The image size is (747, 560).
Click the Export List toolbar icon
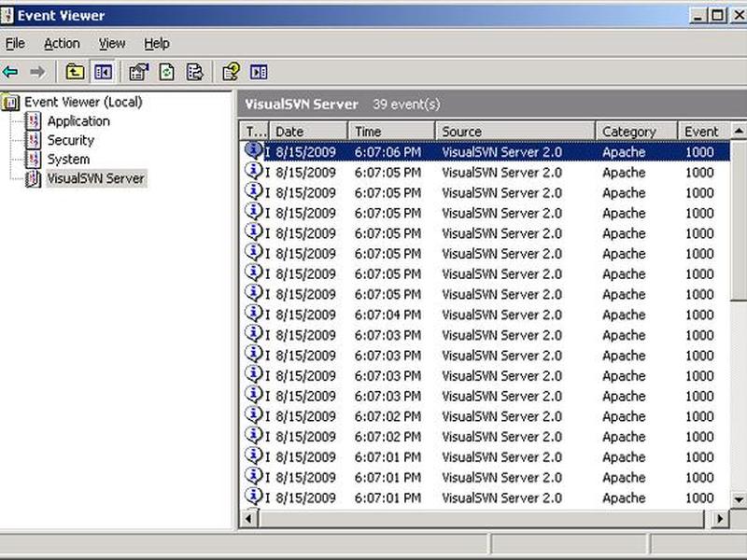click(x=194, y=73)
